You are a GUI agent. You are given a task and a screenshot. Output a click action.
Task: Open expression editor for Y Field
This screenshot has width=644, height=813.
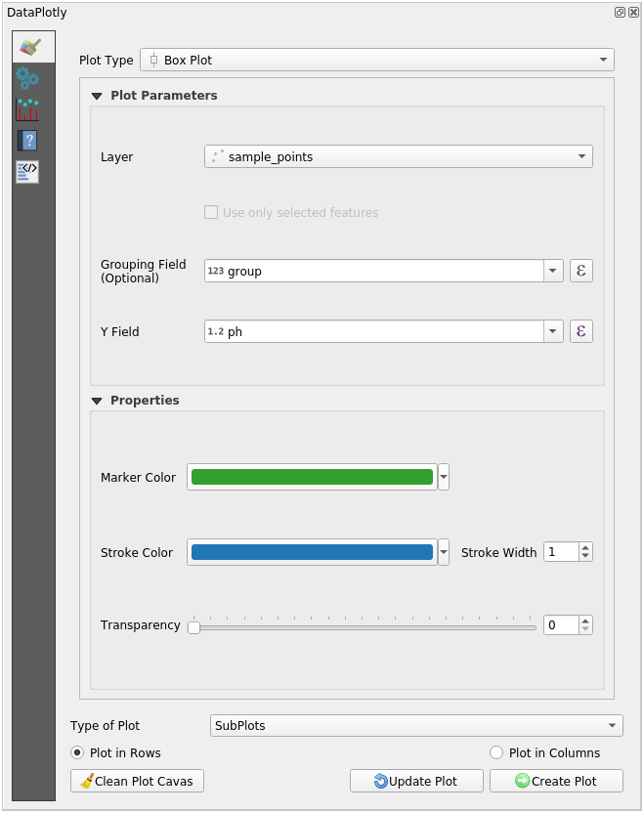(580, 331)
